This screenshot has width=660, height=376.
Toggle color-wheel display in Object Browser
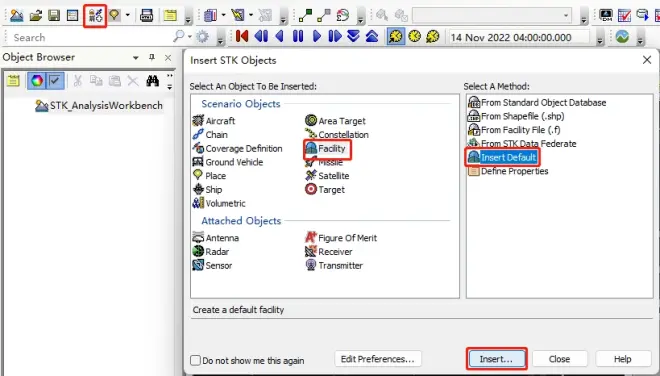[x=37, y=81]
